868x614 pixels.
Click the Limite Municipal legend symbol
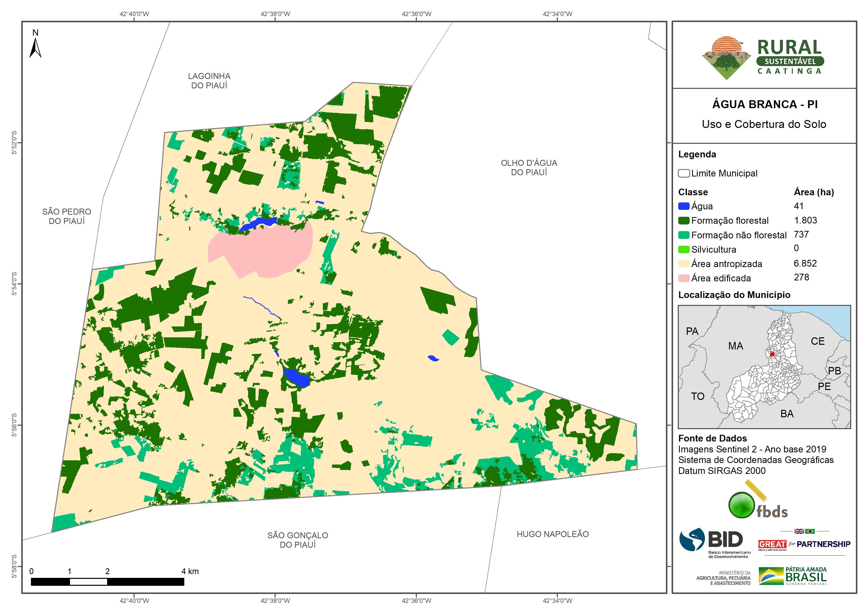click(x=683, y=173)
